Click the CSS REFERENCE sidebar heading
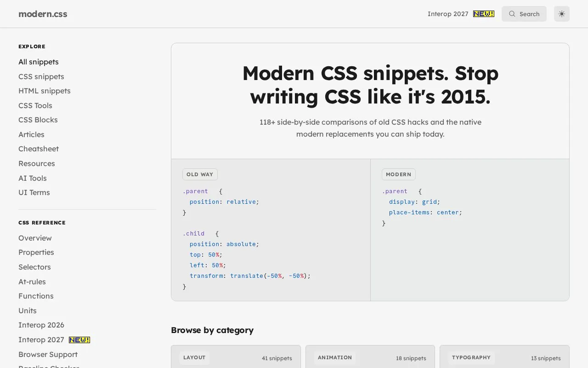Screen dimensions: 588x368 pos(42,223)
